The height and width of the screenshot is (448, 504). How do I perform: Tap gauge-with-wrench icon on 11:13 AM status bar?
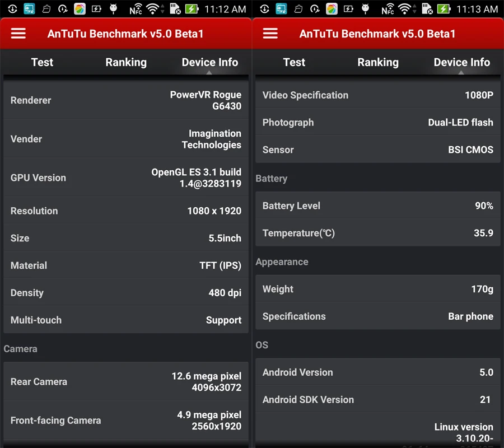315,9
